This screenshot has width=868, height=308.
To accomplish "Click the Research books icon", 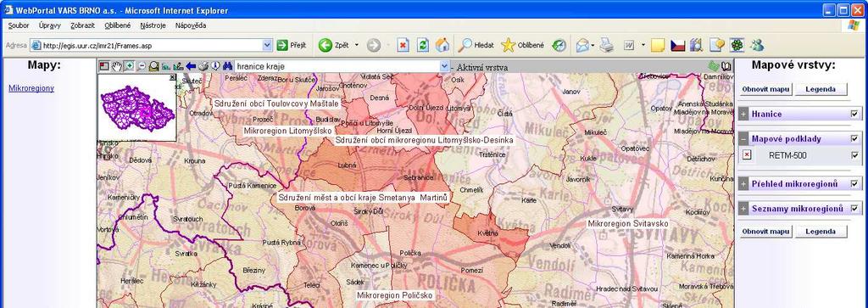I will [x=697, y=46].
